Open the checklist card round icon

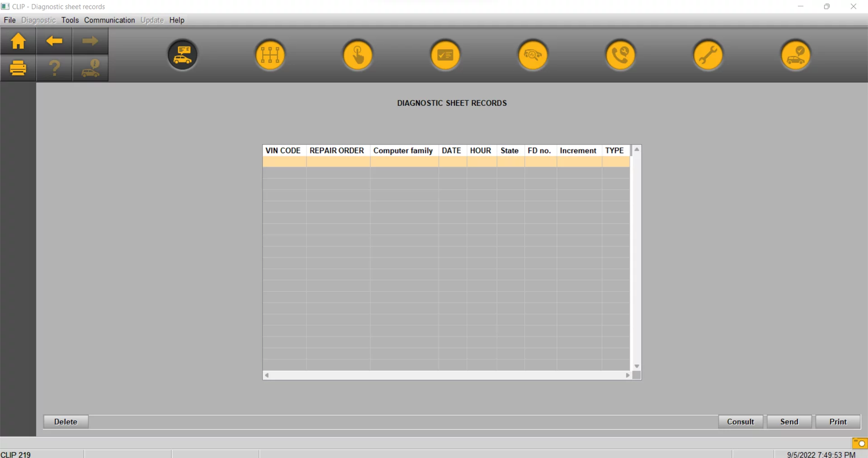(x=445, y=55)
